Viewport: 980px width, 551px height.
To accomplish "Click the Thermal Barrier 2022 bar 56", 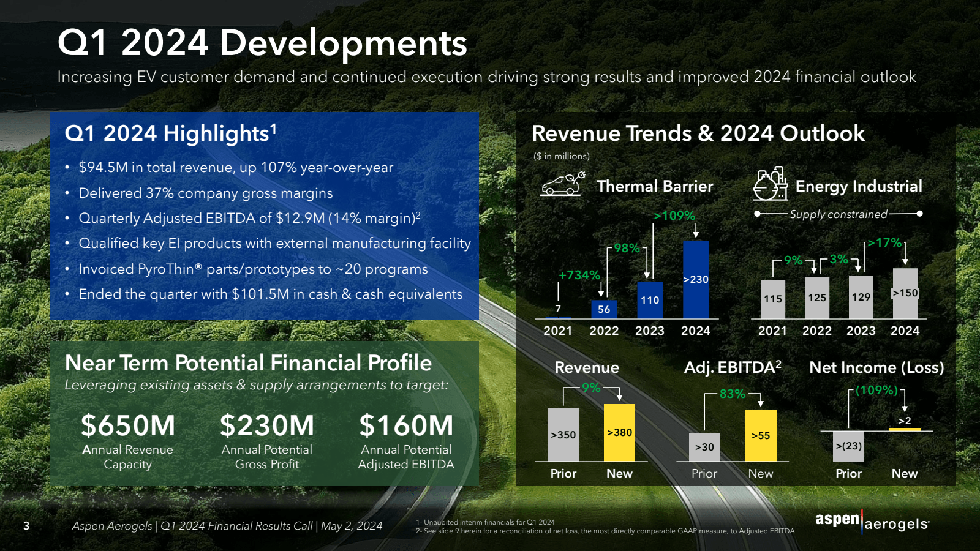I will tap(604, 309).
